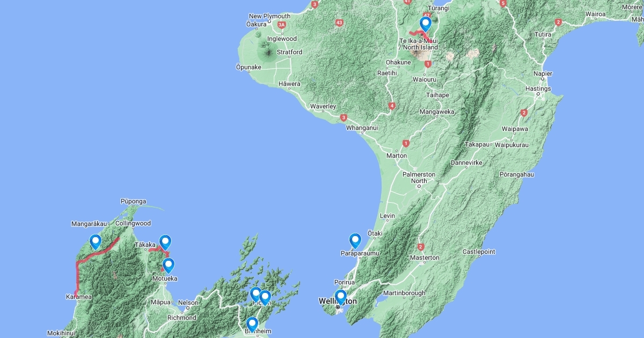Click the 3A highway shield near New Plymouth
This screenshot has height=338, width=644.
tap(281, 25)
